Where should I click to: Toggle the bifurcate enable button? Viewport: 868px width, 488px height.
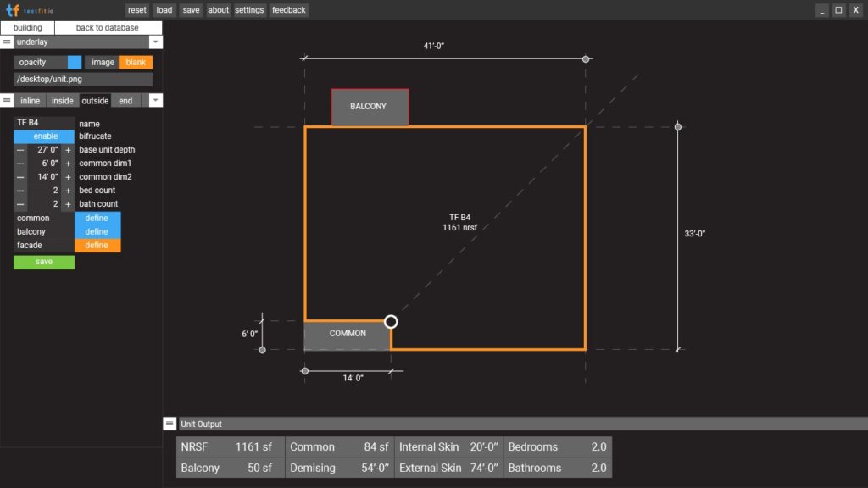coord(44,136)
